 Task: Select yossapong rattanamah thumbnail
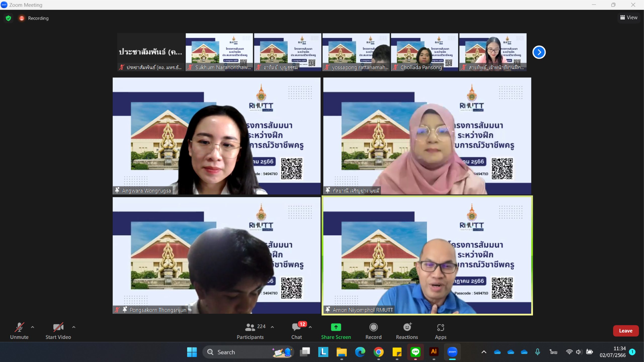[356, 52]
